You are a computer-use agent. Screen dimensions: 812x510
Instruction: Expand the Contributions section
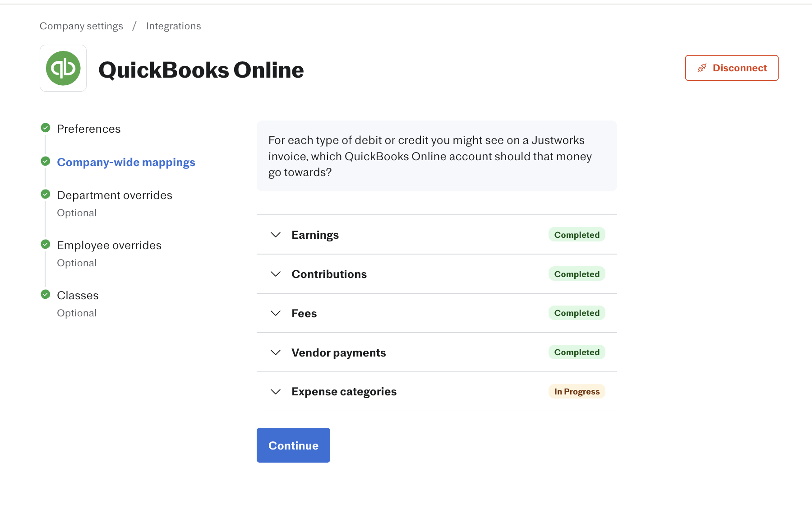(x=437, y=274)
